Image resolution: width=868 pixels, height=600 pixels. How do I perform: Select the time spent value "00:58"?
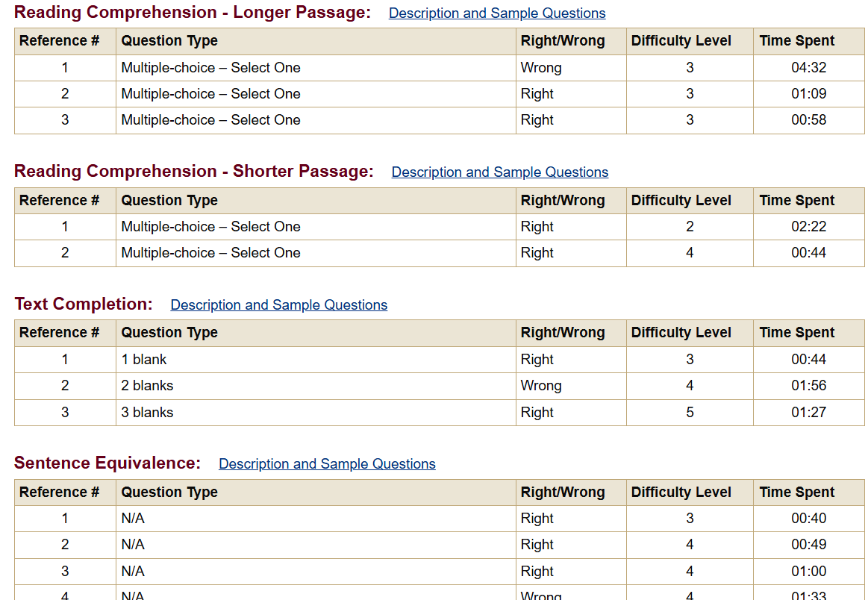point(809,119)
